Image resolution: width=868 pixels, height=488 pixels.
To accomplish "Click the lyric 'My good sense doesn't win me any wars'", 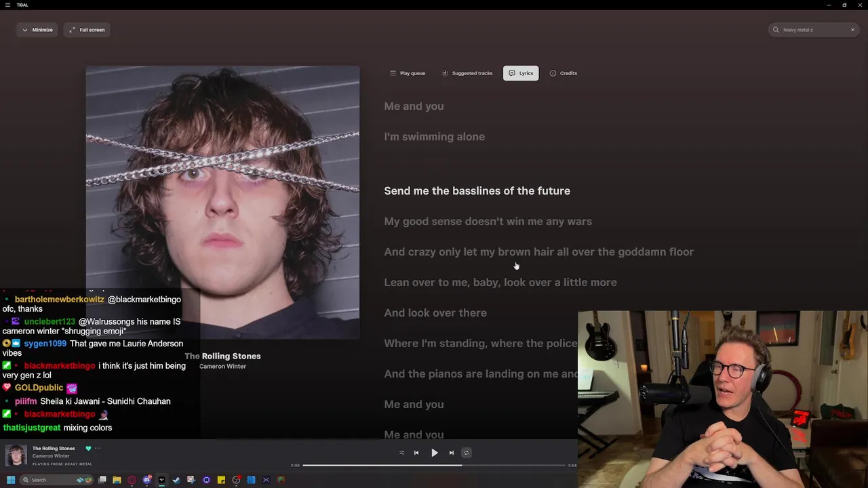I will (488, 222).
